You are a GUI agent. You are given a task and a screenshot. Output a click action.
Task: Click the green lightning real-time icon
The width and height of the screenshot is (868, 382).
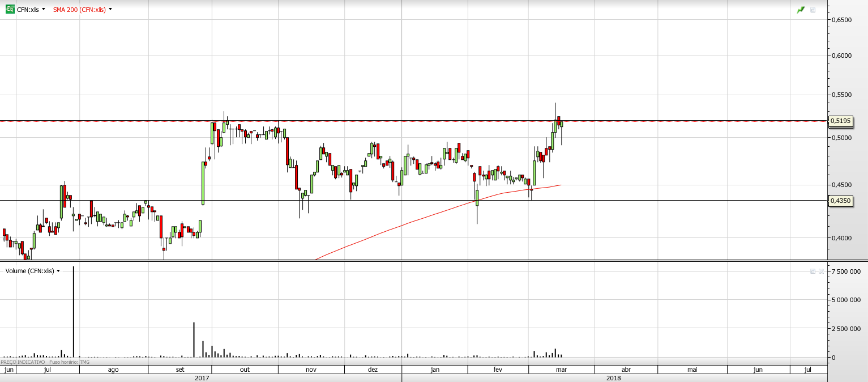point(801,10)
